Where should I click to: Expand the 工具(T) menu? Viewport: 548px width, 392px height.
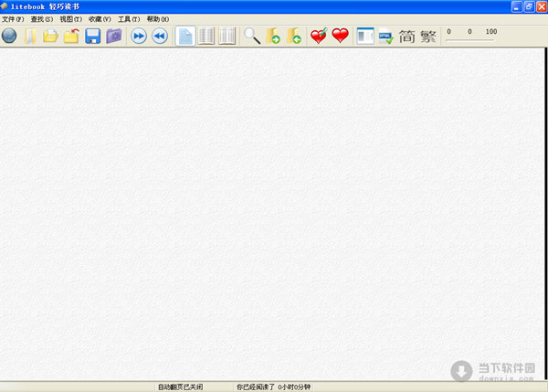[x=129, y=19]
